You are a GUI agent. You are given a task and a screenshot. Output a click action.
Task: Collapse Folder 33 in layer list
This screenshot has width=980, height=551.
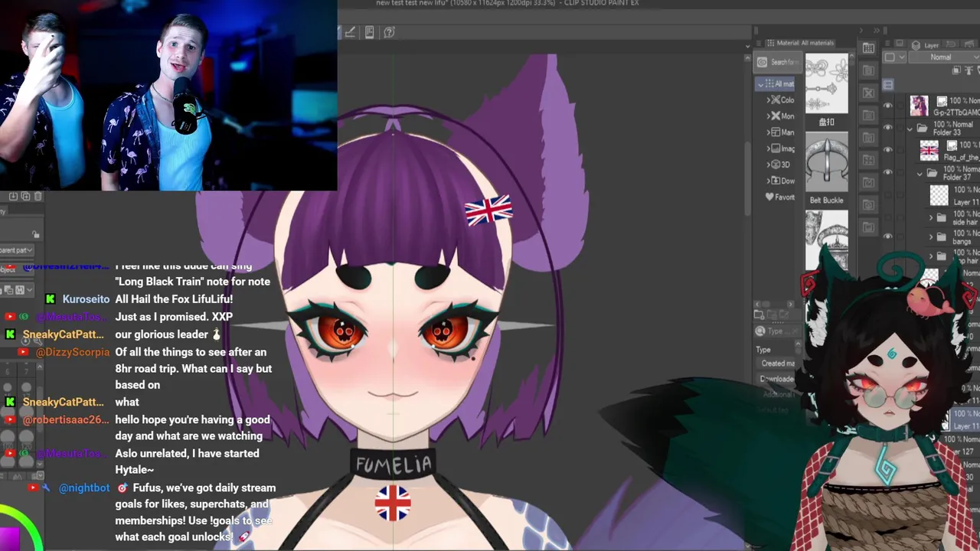pyautogui.click(x=910, y=129)
